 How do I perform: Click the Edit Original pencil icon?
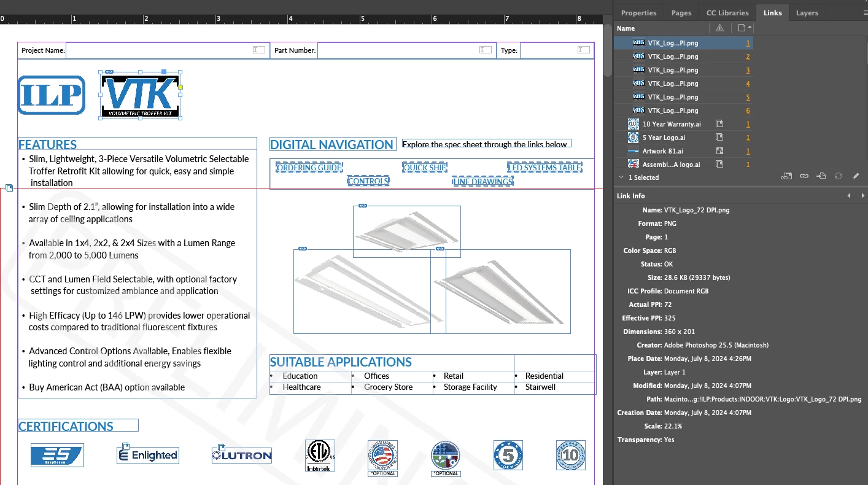(x=856, y=177)
